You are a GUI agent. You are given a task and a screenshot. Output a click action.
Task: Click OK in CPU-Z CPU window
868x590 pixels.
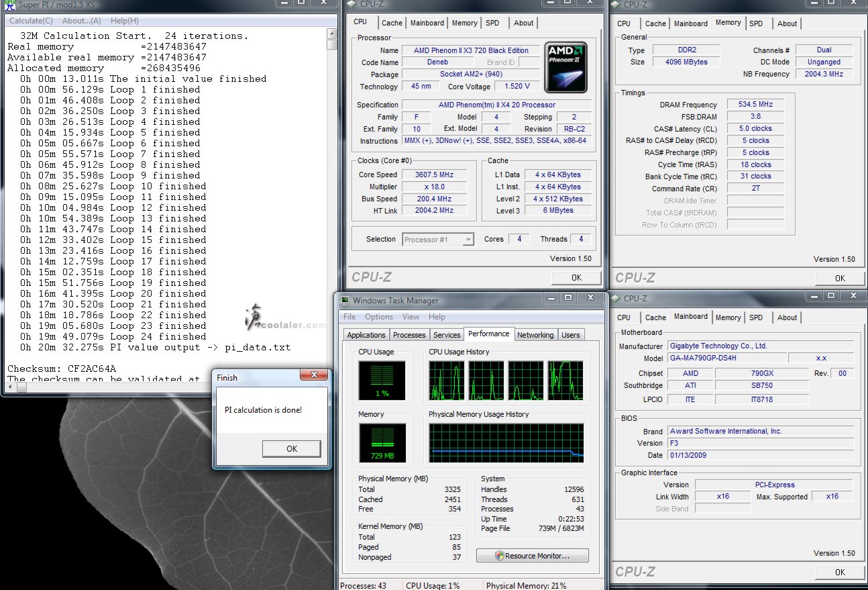tap(576, 277)
